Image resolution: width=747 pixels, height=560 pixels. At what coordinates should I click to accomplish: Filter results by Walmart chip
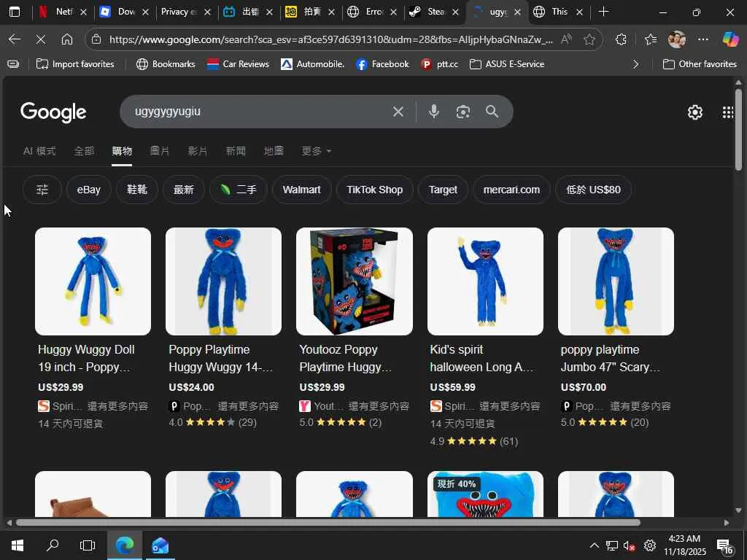301,190
